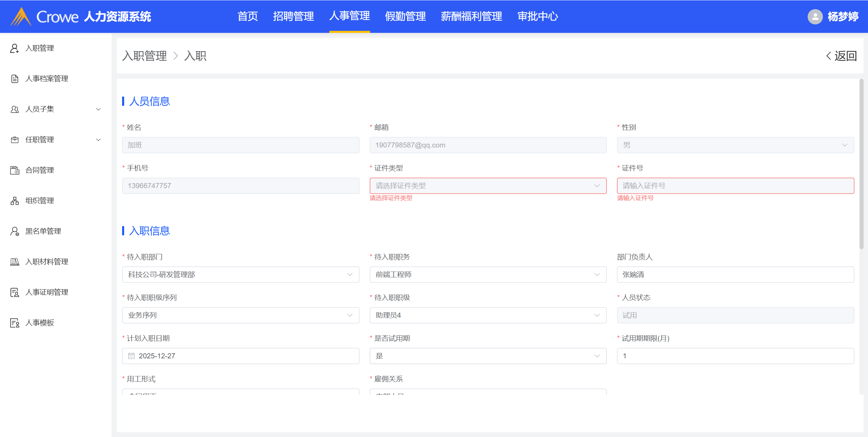This screenshot has width=868, height=437.
Task: Click the 人事模板 sidebar icon
Action: (x=14, y=323)
